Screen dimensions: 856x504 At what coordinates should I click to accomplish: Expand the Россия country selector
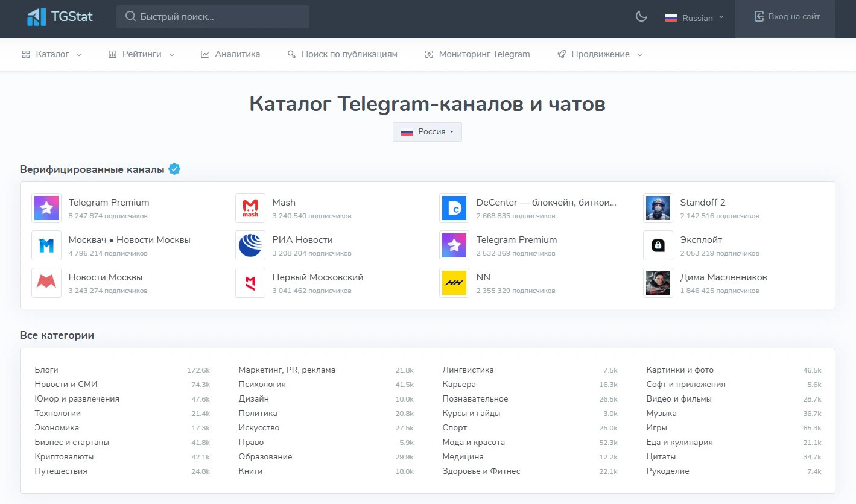pos(427,131)
